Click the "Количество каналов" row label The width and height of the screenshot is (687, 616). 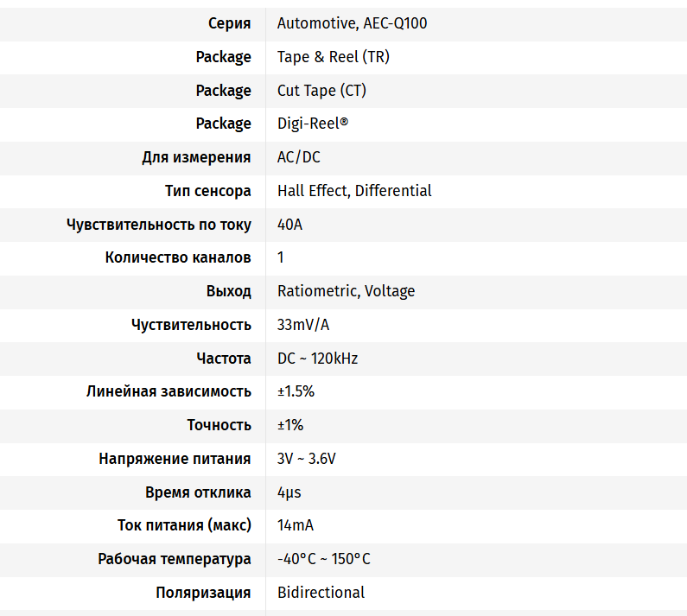click(178, 257)
